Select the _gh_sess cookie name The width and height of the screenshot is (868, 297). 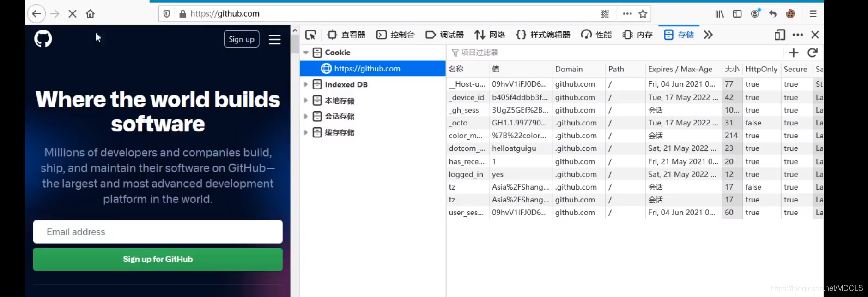(464, 110)
